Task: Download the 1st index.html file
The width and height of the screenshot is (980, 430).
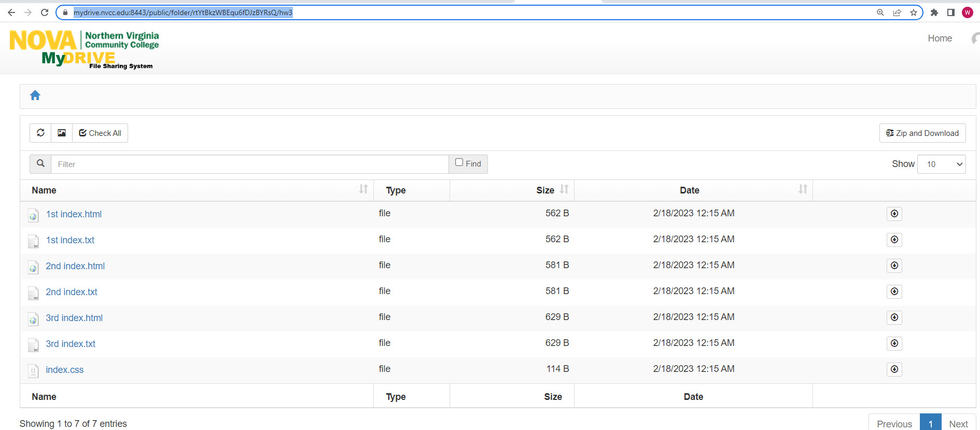Action: click(894, 214)
